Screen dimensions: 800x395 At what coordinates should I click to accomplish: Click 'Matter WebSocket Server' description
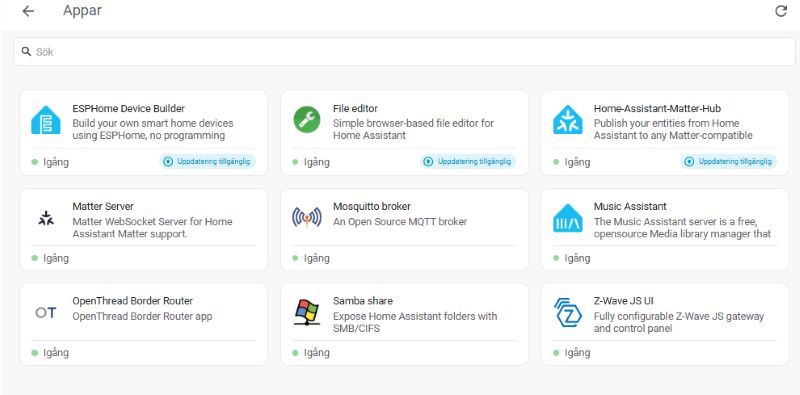[x=152, y=228]
